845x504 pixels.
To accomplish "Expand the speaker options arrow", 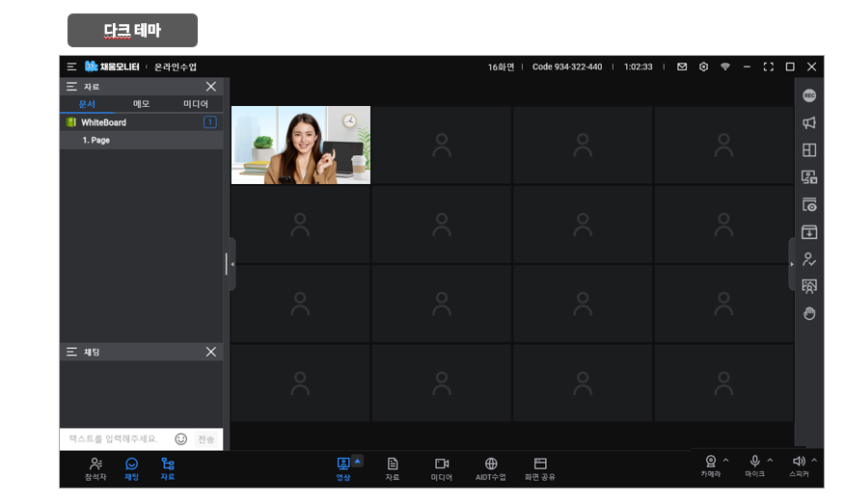I will 814,460.
